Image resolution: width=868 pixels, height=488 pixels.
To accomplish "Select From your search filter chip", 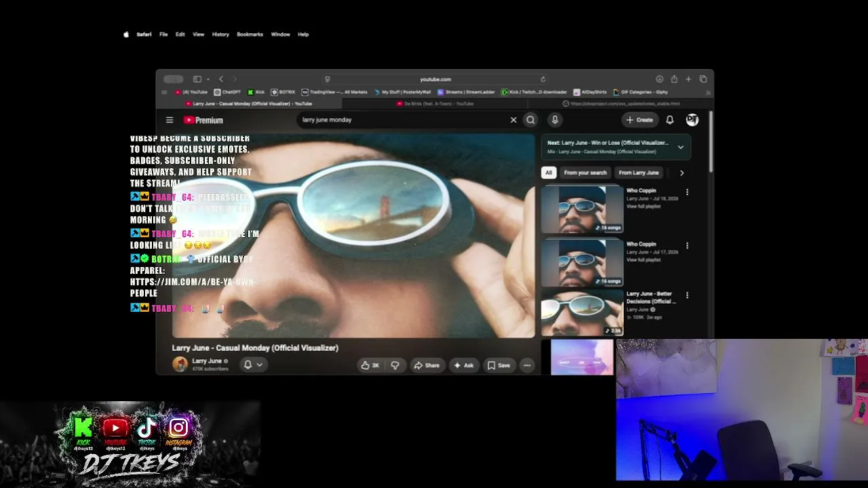I will tap(585, 173).
